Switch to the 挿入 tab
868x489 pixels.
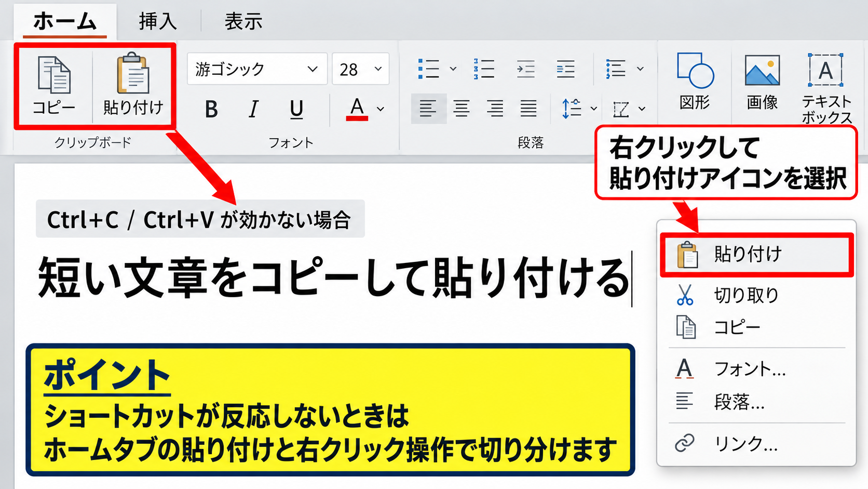(x=158, y=22)
